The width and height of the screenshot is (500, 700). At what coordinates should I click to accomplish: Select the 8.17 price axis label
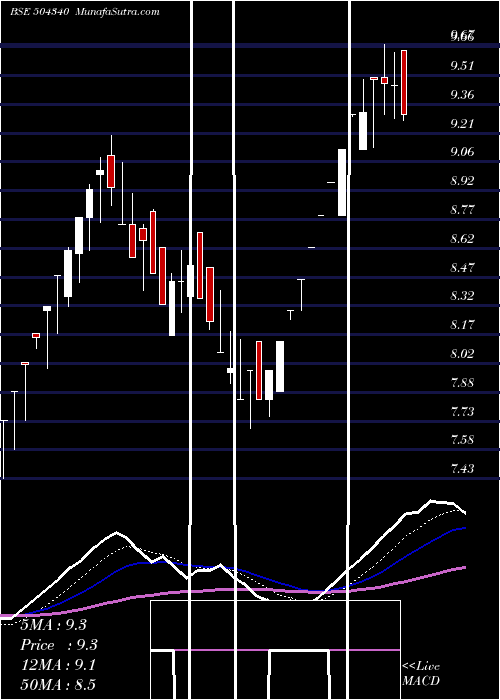[x=462, y=325]
